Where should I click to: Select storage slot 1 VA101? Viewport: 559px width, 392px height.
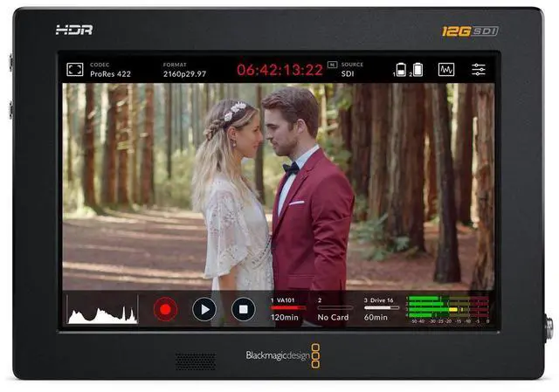[x=287, y=308]
